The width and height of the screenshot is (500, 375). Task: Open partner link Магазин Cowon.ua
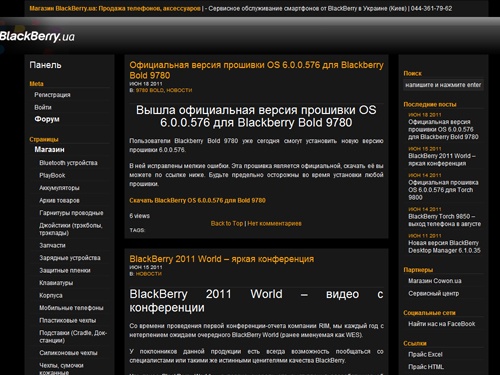click(435, 281)
